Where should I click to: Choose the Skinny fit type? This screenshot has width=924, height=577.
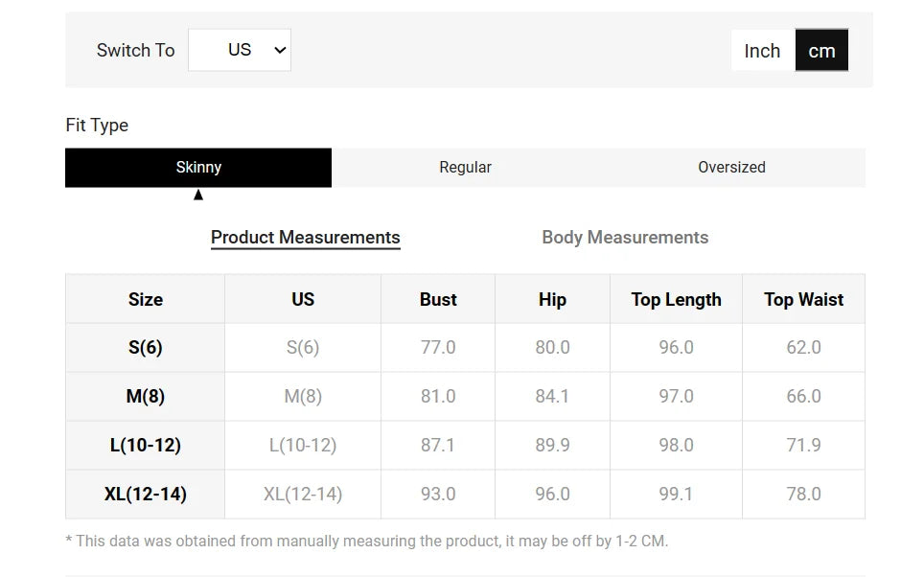pos(198,168)
